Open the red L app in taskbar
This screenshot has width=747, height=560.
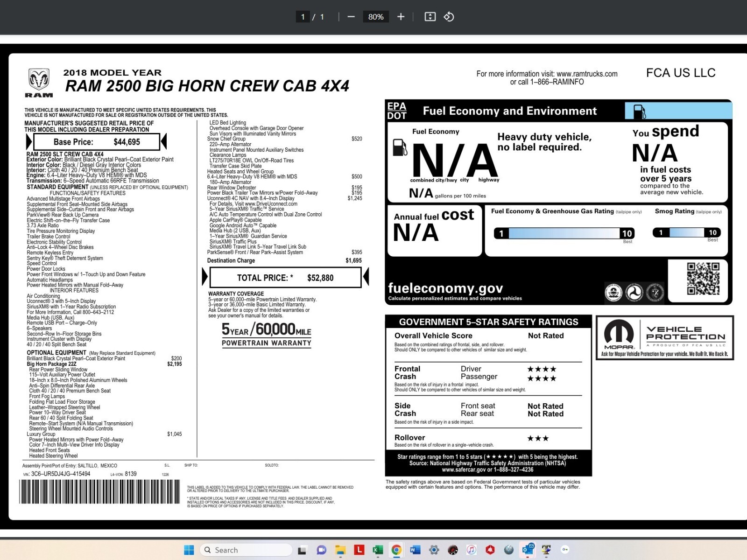[x=359, y=550]
